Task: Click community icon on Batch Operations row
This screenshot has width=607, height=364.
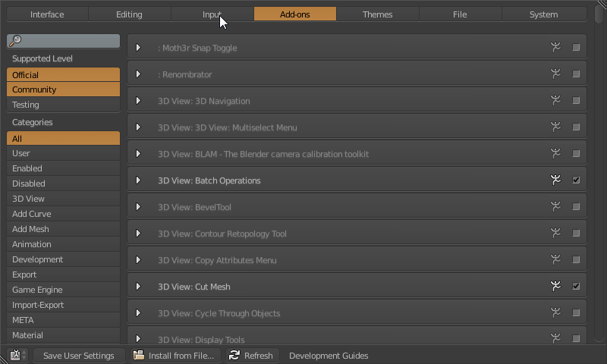Action: [x=556, y=180]
